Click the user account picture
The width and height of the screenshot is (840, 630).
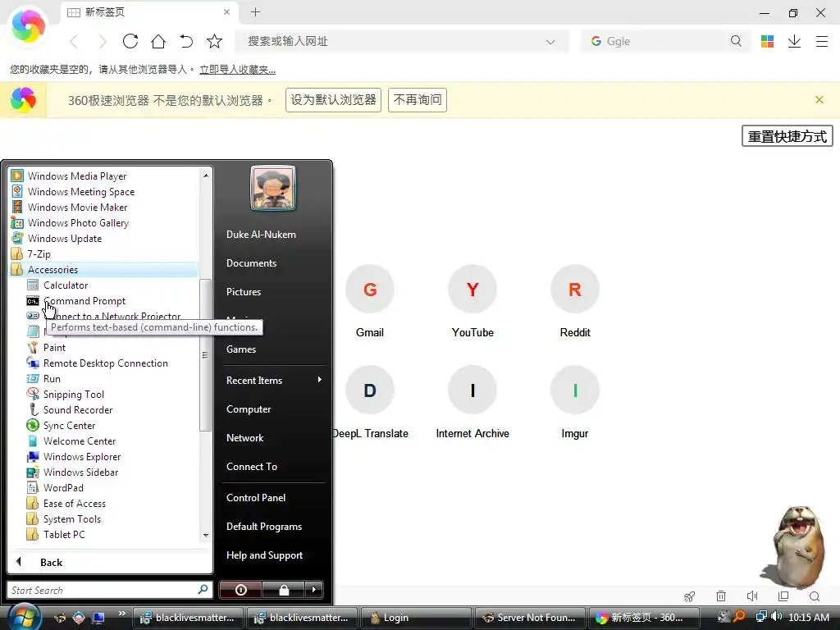point(273,188)
